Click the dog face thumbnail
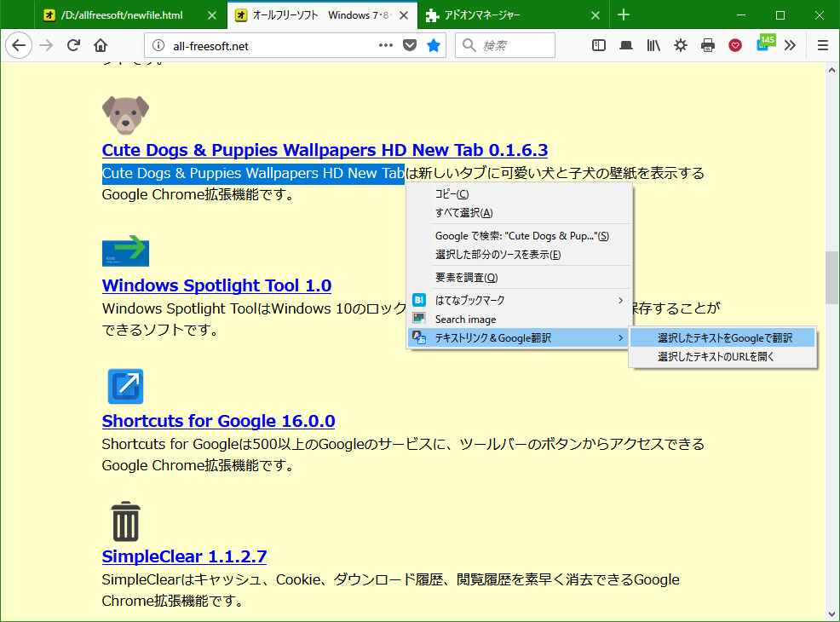The image size is (840, 622). pyautogui.click(x=125, y=115)
